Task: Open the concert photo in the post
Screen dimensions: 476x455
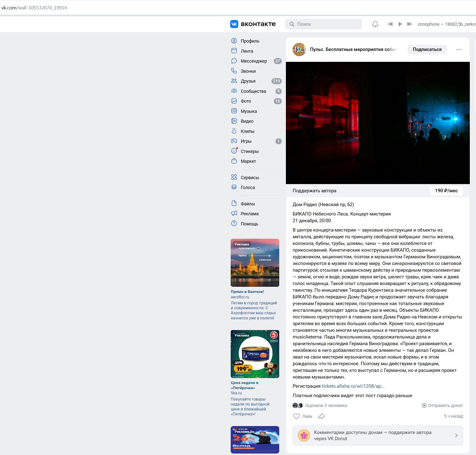Action: point(377,123)
